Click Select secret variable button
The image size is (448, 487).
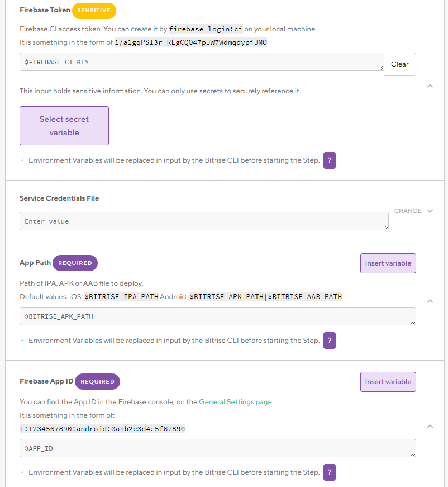pos(64,126)
